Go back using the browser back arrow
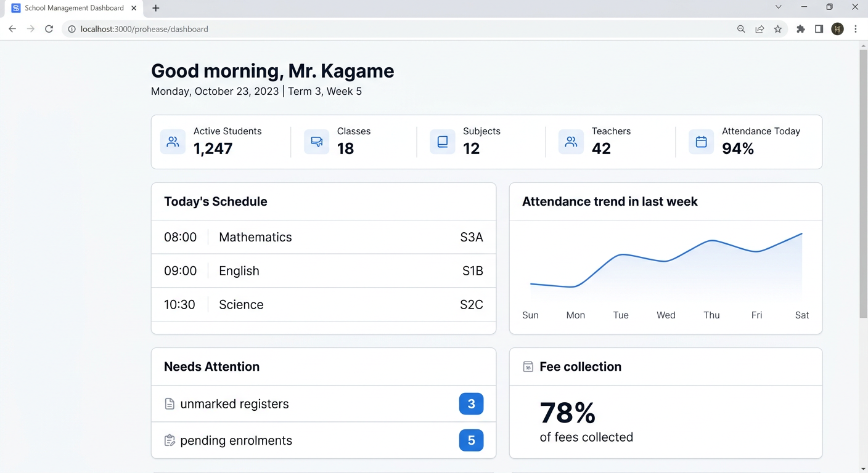 point(12,29)
